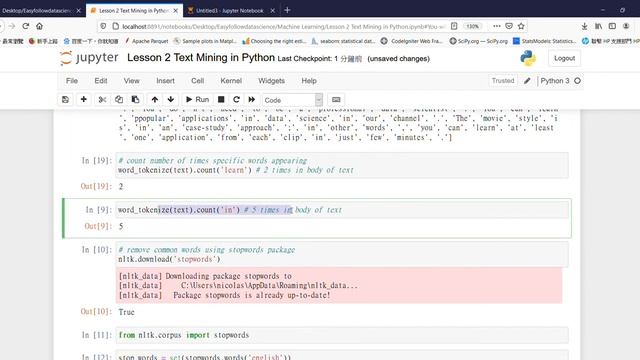Open SciPy.org bookmark

click(x=479, y=41)
